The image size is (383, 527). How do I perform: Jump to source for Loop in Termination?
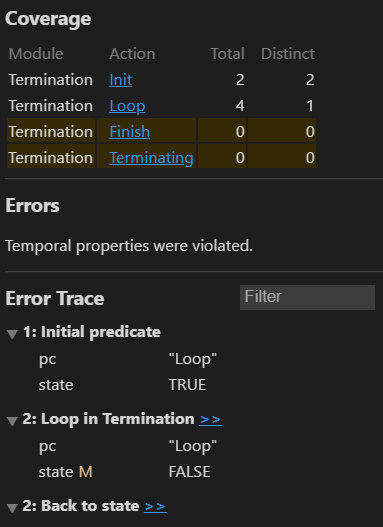tap(210, 419)
